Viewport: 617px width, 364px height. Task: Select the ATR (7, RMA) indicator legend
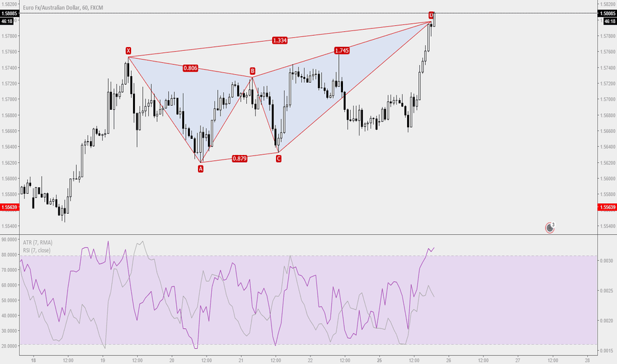[x=37, y=242]
